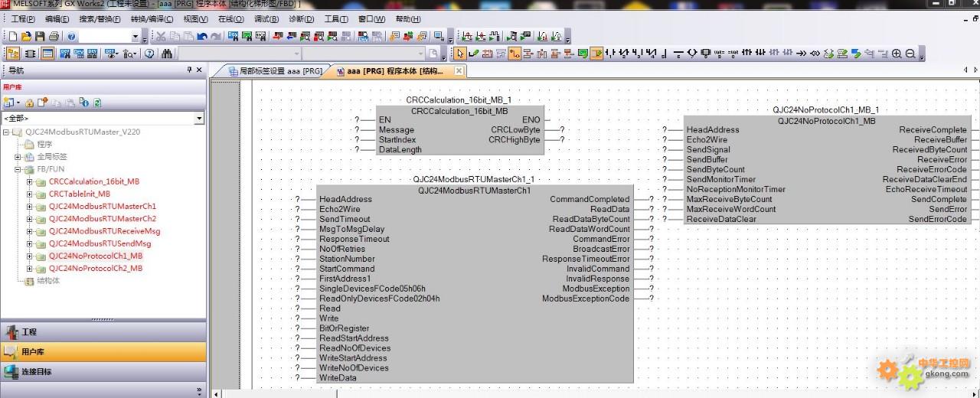Click the Redo arrow icon

(x=216, y=36)
